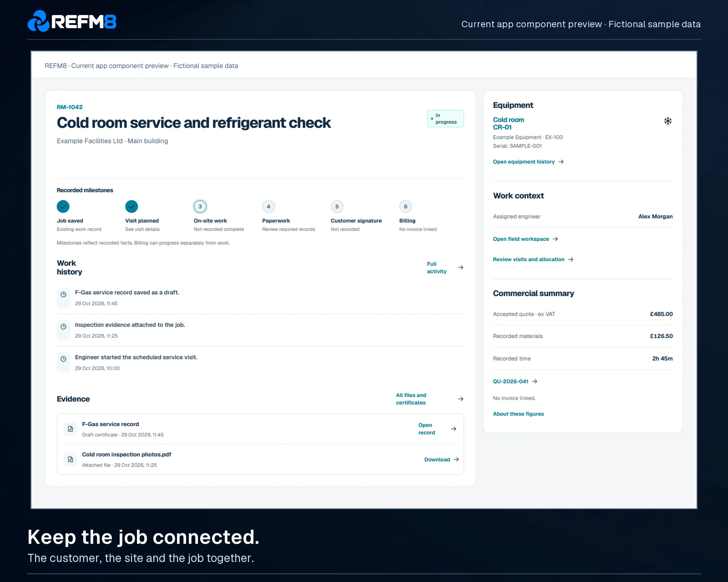Click arrow next to Open record
Viewport: 728px width, 582px height.
tap(454, 429)
